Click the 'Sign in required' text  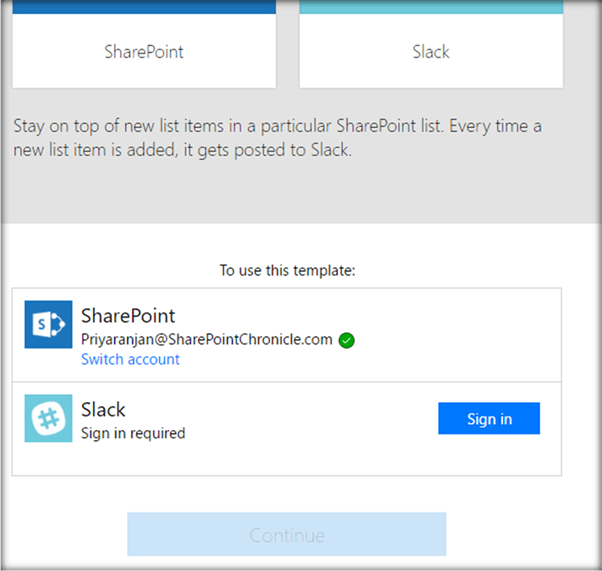pos(133,433)
